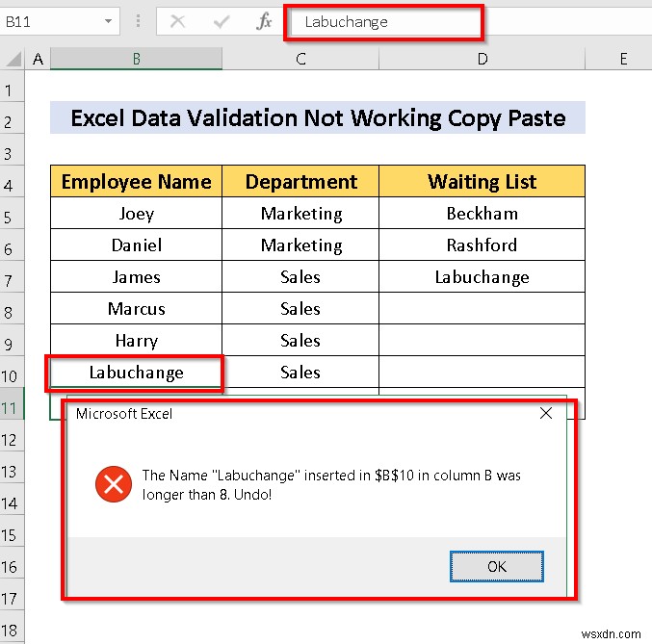Image resolution: width=652 pixels, height=644 pixels.
Task: Select Joey's 'Marketing' department cell
Action: (x=300, y=213)
